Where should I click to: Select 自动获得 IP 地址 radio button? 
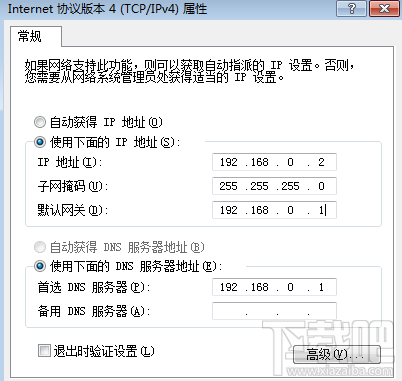coord(40,122)
